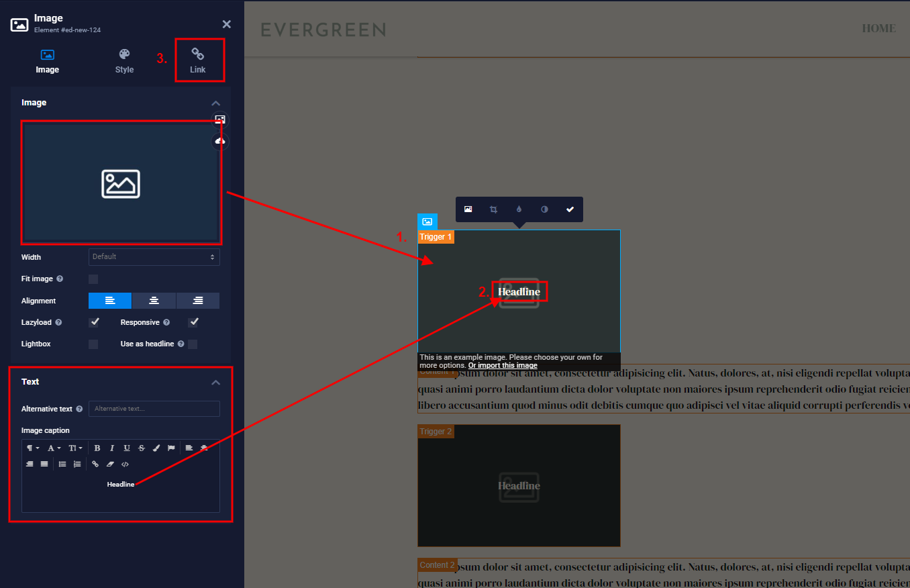Collapse the Text section chevron
Viewport: 910px width, 588px height.
[x=215, y=383]
